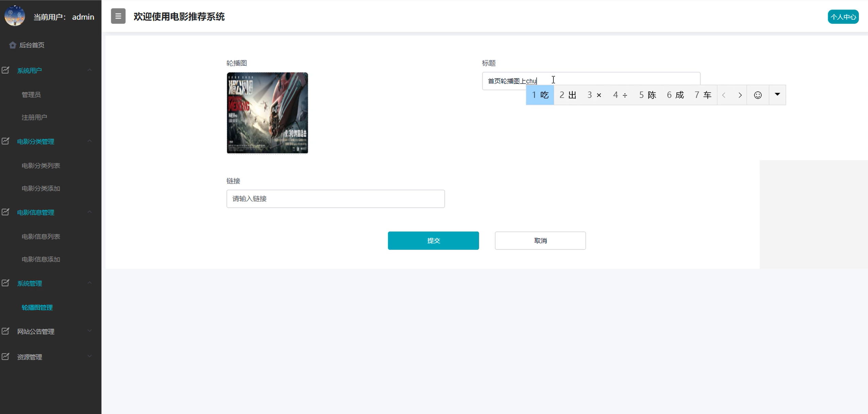This screenshot has height=414, width=868.
Task: Click the home icon beside 后台首页
Action: 13,45
